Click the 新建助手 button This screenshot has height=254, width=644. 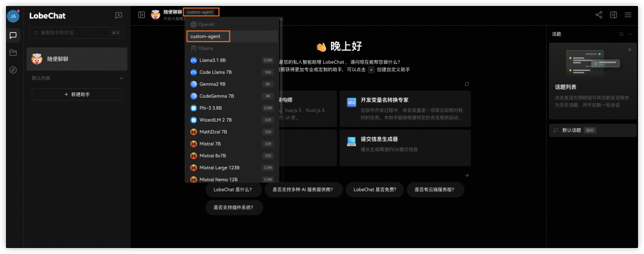tap(77, 95)
